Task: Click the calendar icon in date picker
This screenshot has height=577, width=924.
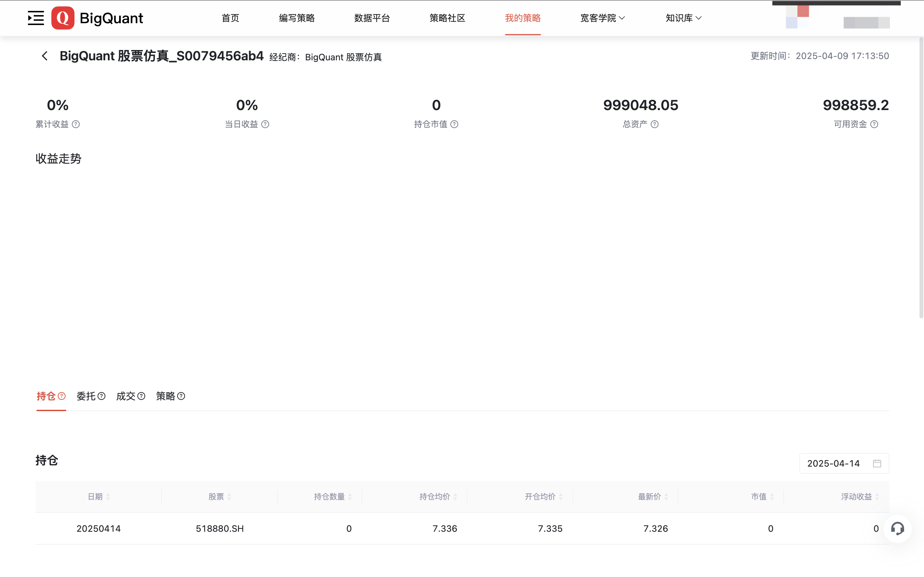Action: coord(877,463)
